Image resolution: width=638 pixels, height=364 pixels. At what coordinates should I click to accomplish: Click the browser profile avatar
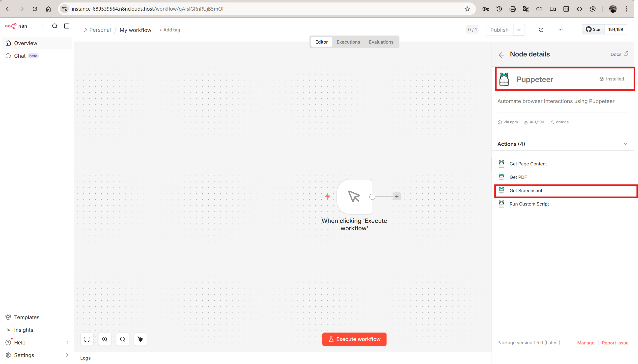[613, 9]
